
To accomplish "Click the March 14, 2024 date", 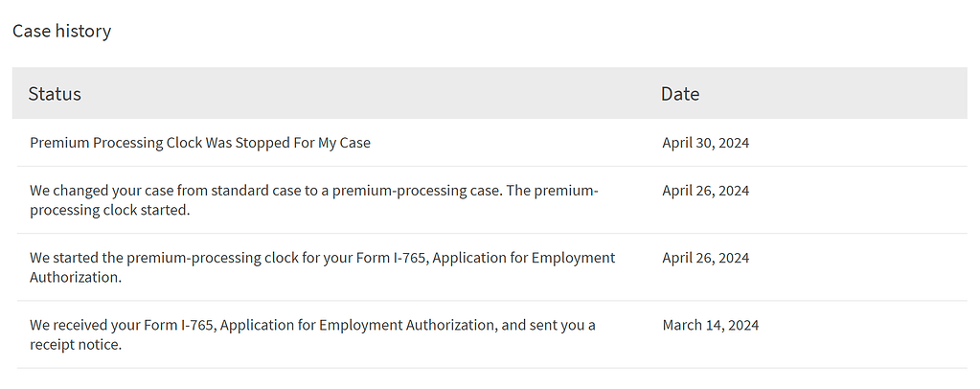I will click(x=711, y=325).
